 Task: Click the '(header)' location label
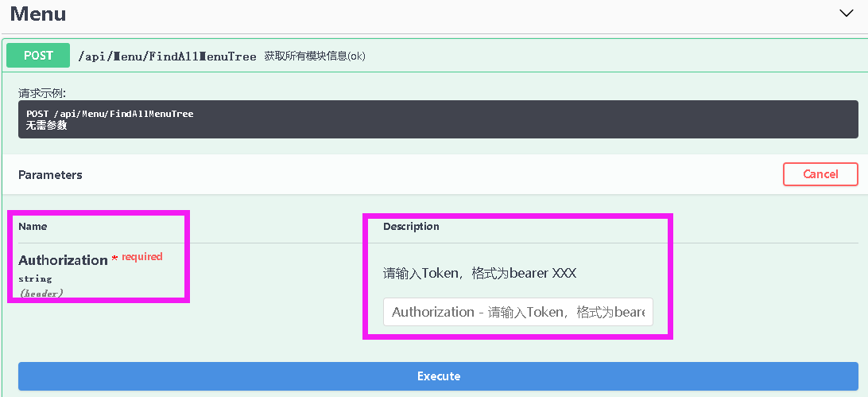click(x=41, y=293)
